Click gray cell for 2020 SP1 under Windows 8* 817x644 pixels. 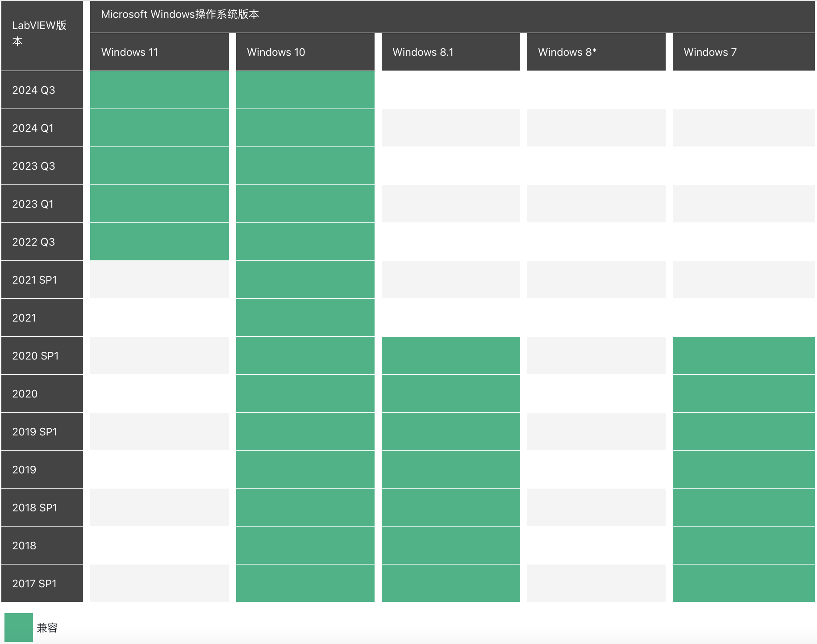coord(596,355)
